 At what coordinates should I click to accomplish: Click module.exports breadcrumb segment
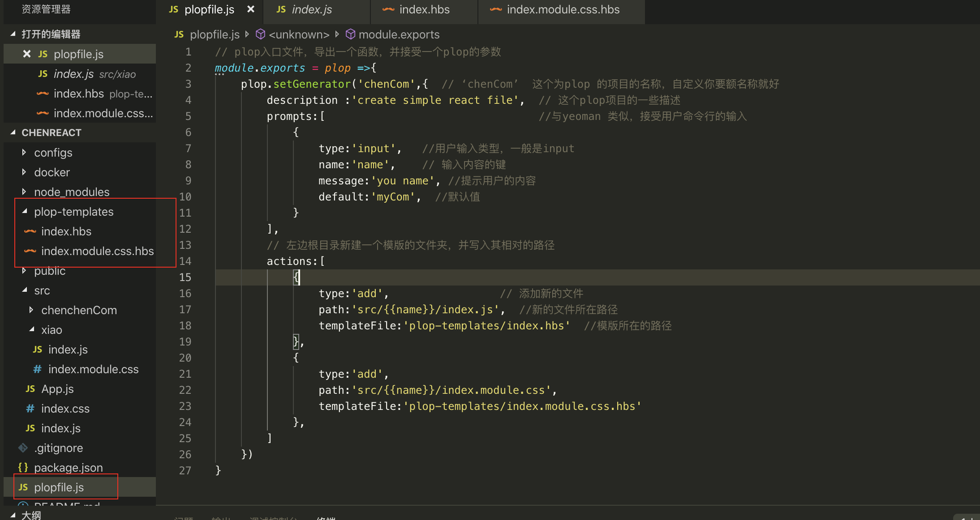[x=399, y=34]
